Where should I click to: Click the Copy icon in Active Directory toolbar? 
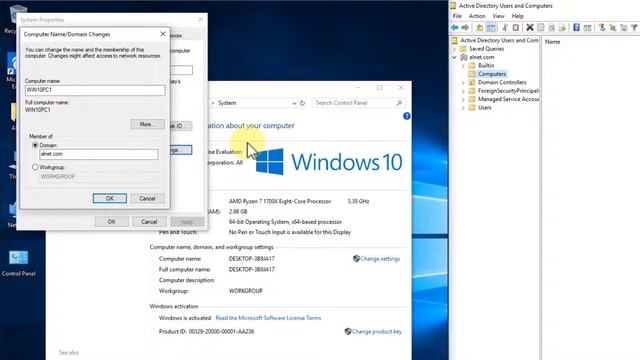(x=516, y=27)
